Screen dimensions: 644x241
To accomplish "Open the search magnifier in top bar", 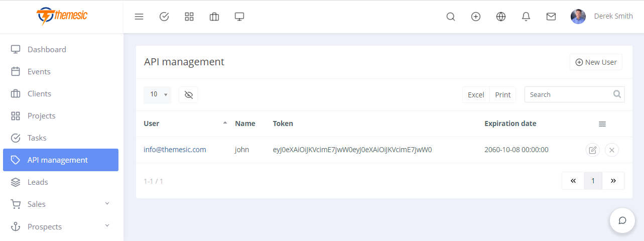I will click(x=451, y=17).
